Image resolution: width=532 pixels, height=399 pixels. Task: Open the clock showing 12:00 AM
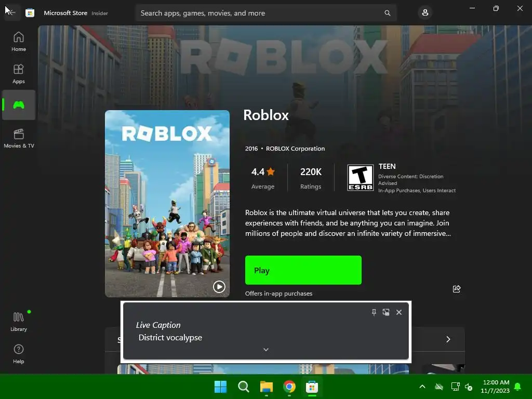[x=495, y=387]
